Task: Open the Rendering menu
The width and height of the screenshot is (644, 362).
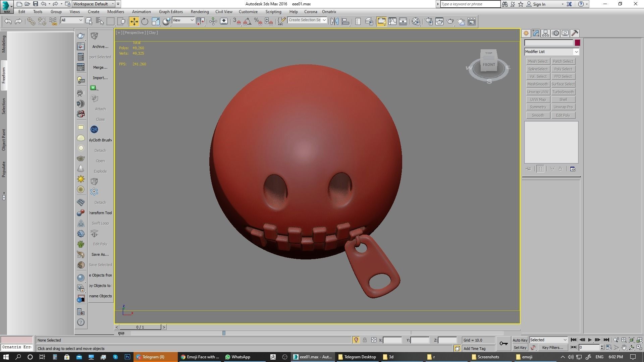Action: tap(200, 12)
